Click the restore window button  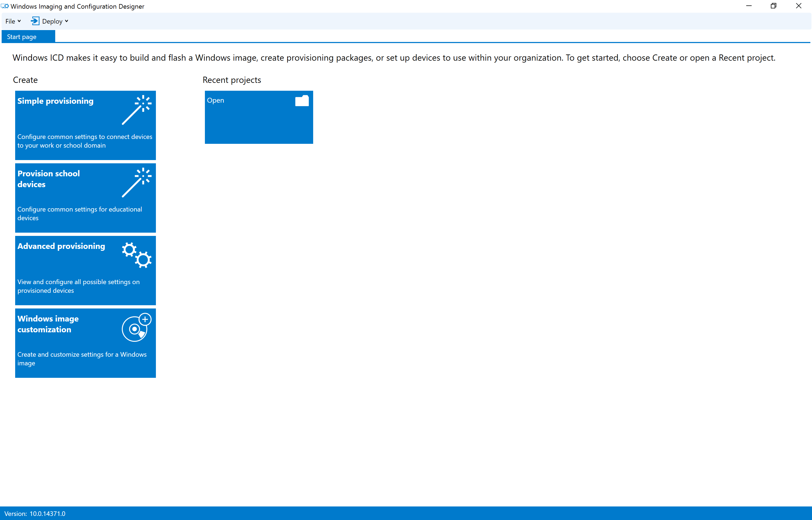[x=773, y=6]
